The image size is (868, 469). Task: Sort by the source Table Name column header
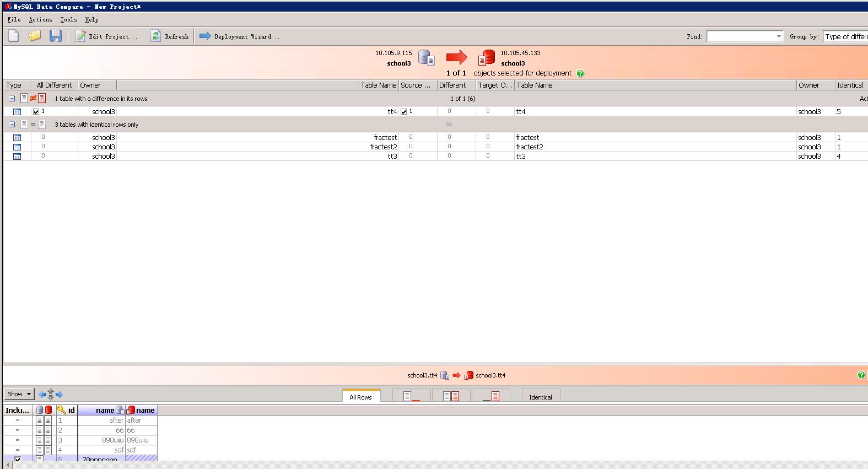click(x=257, y=85)
